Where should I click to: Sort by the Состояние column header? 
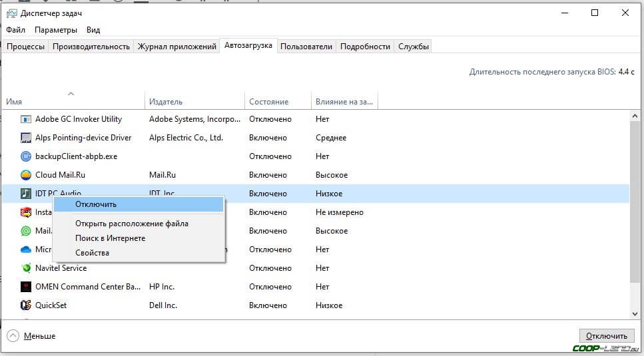coord(278,102)
